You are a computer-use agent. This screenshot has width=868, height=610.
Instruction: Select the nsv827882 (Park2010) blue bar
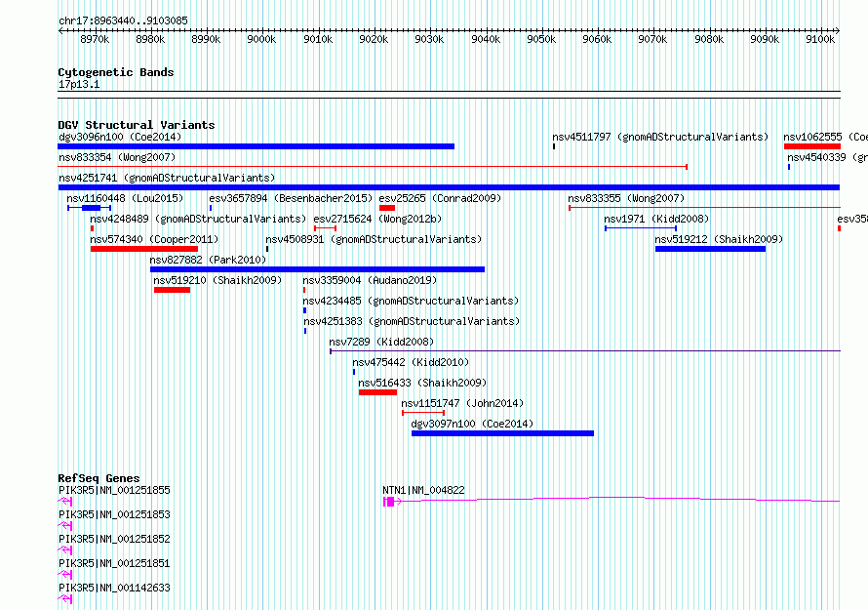click(317, 269)
